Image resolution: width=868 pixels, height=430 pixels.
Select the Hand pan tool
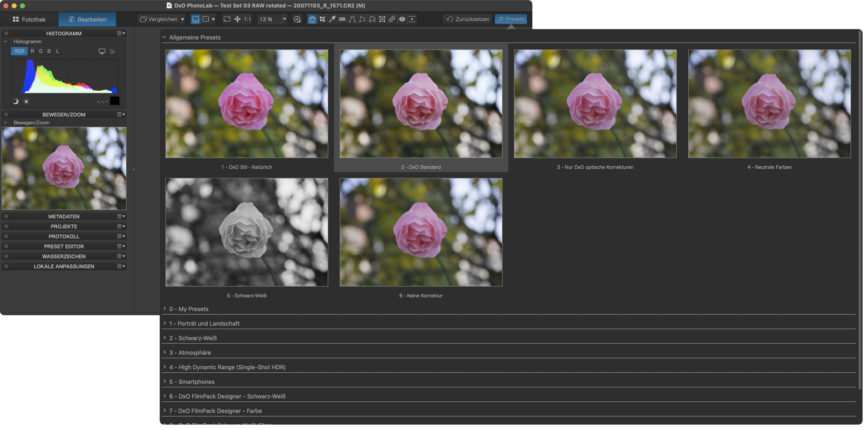click(312, 19)
